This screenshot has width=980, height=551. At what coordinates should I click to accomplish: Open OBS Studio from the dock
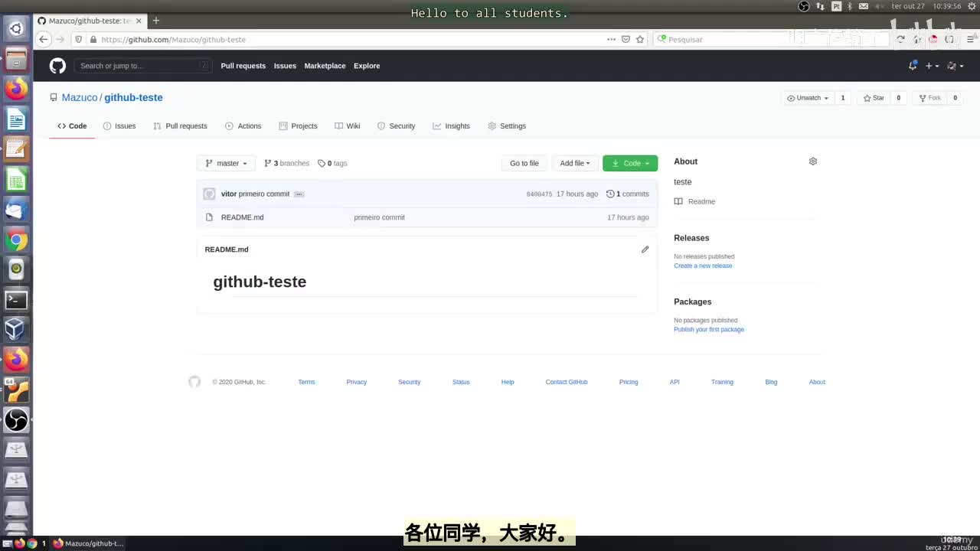[x=16, y=419]
